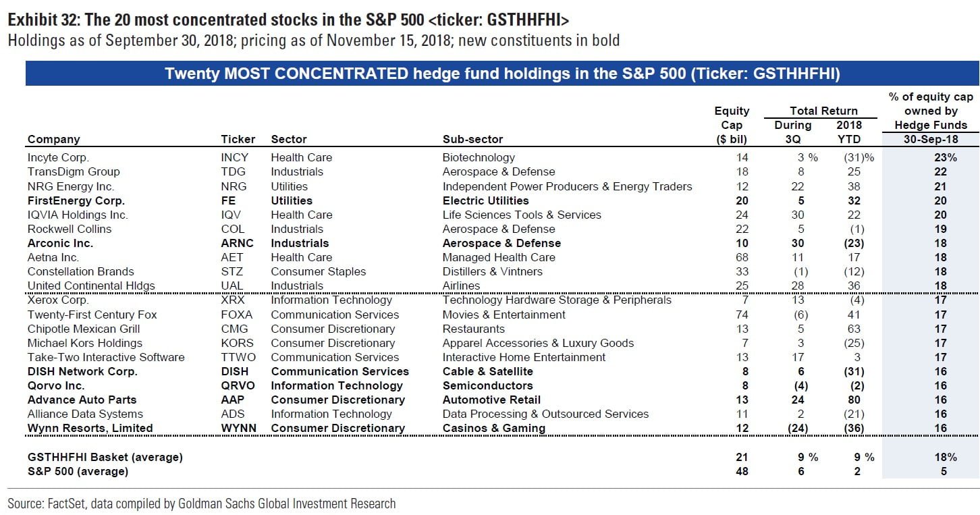Click the Sub-sector column header
Viewport: 980px width, 515px height.
click(472, 139)
